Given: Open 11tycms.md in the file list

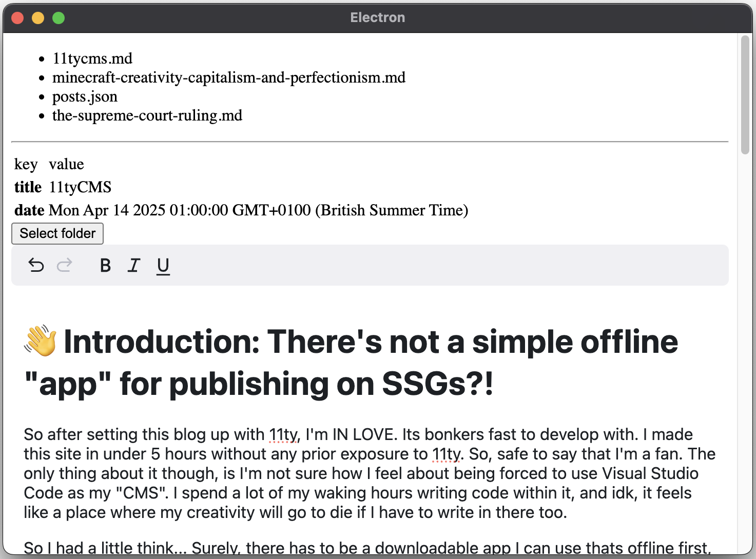Looking at the screenshot, I should pos(92,58).
